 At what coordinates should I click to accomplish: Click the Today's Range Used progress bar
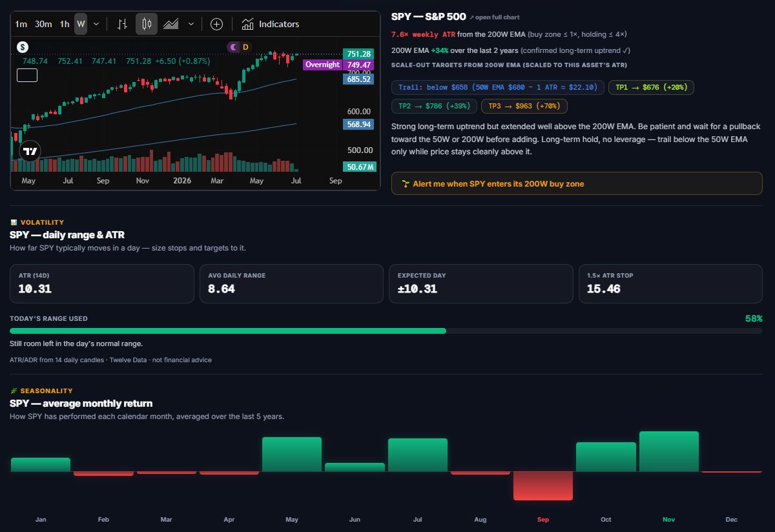coord(386,331)
